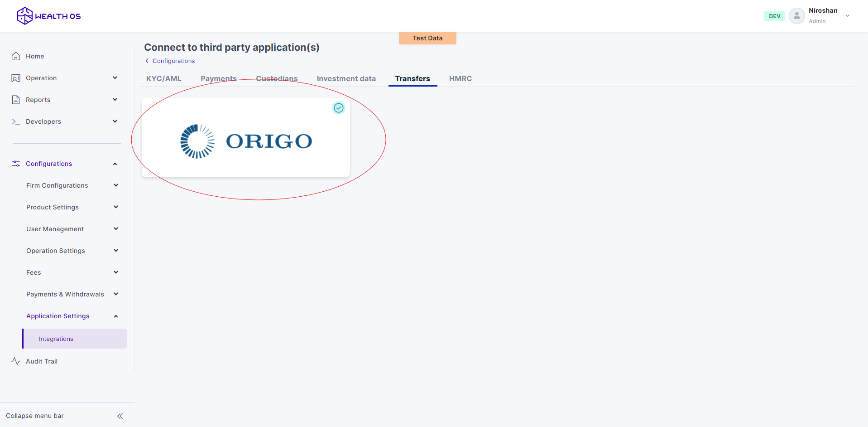The image size is (868, 427).
Task: Open the Niroshan user account dropdown
Action: click(848, 16)
